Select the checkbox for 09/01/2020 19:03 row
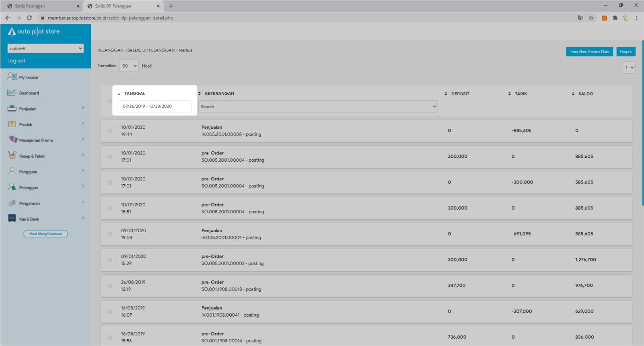This screenshot has width=644, height=346. (109, 234)
